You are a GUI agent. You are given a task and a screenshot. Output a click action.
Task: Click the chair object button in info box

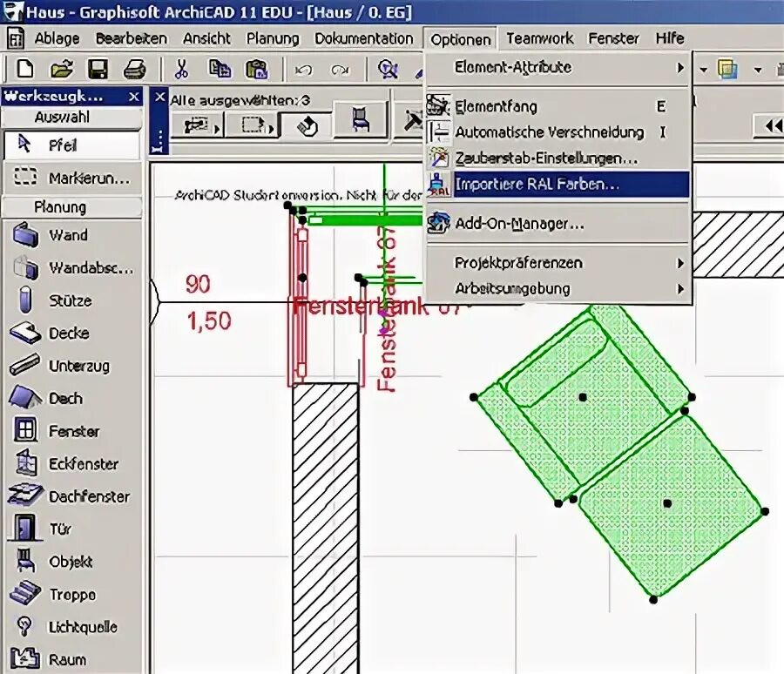(361, 119)
